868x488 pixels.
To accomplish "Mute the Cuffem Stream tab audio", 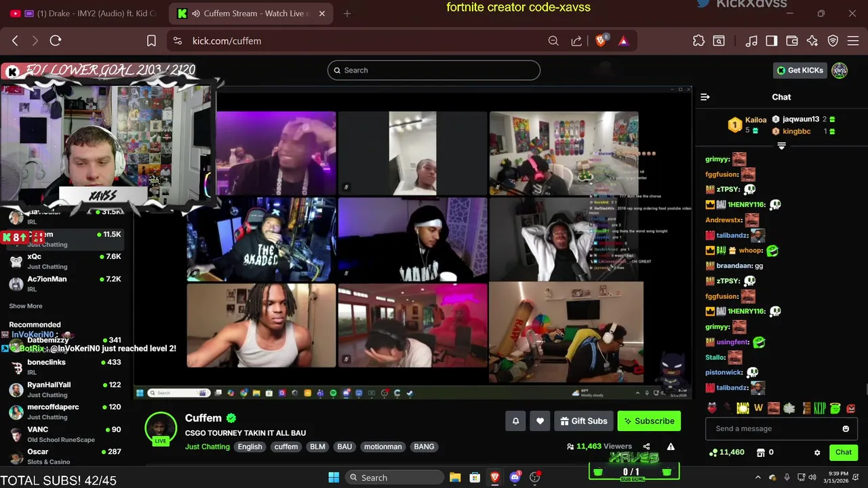I will pos(196,14).
